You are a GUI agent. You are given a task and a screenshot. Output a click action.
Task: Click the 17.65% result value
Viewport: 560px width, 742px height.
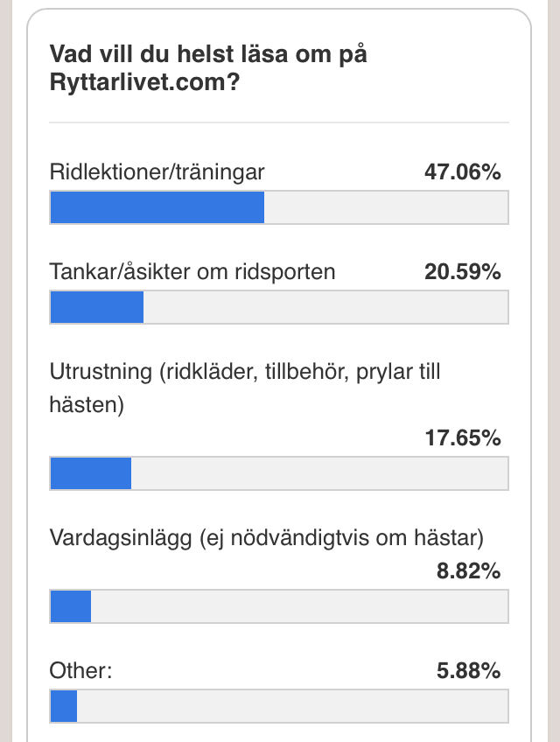click(x=462, y=437)
